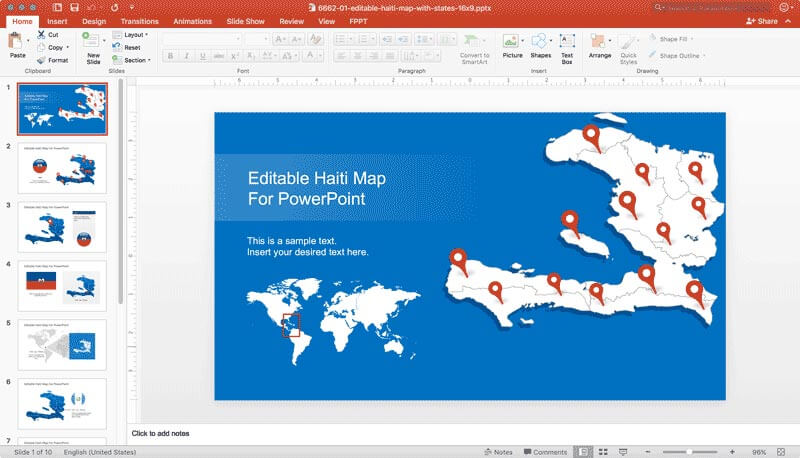Switch to the Transitions tab

point(139,21)
